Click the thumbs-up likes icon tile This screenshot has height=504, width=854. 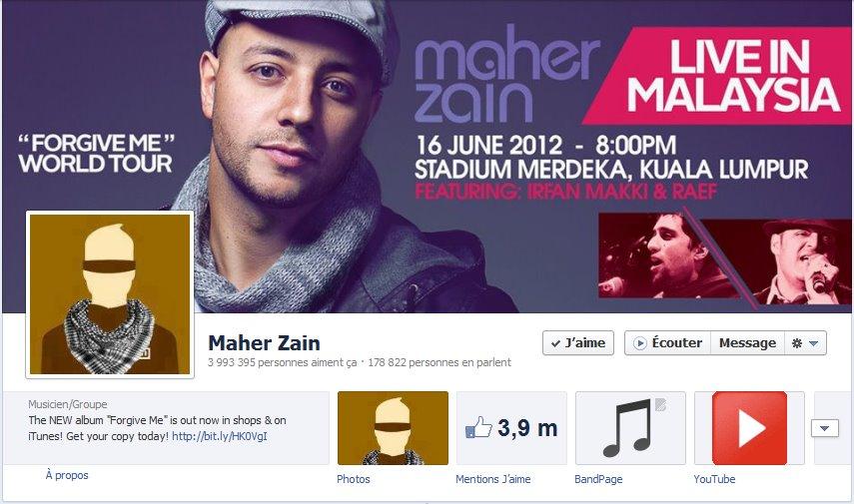click(x=511, y=428)
